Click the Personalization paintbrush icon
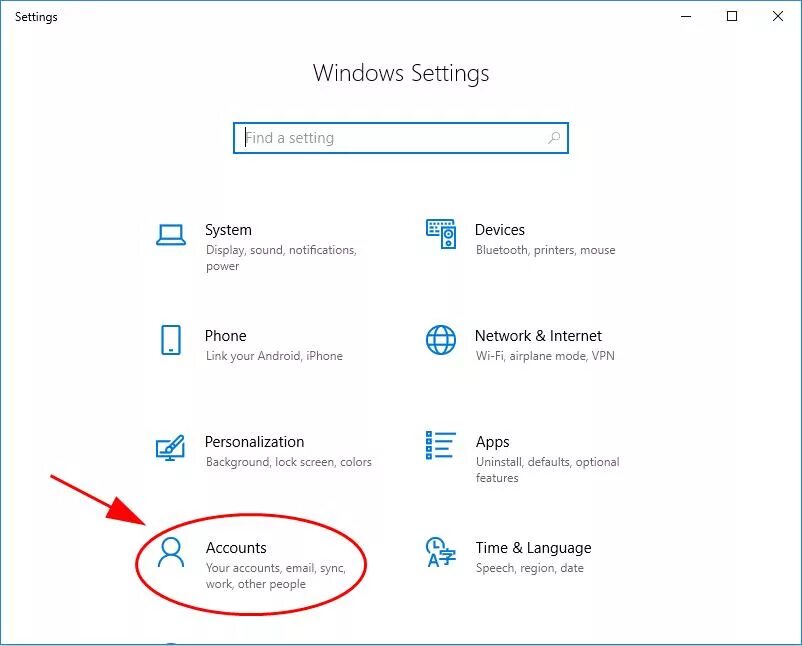Screen dimensions: 802x646 pyautogui.click(x=170, y=448)
